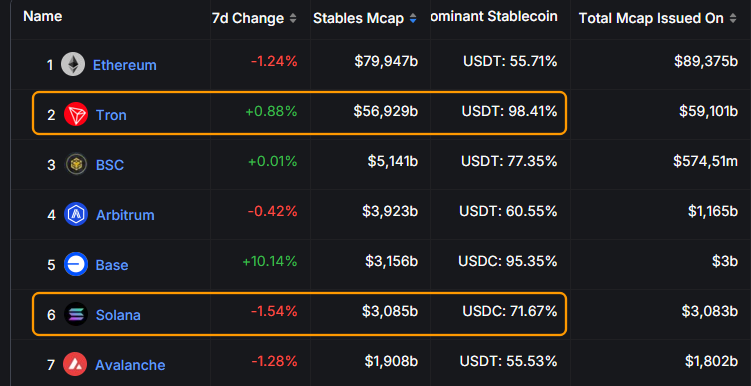Open the Solana chain link
Viewport: 751px width, 386px height.
coord(118,315)
